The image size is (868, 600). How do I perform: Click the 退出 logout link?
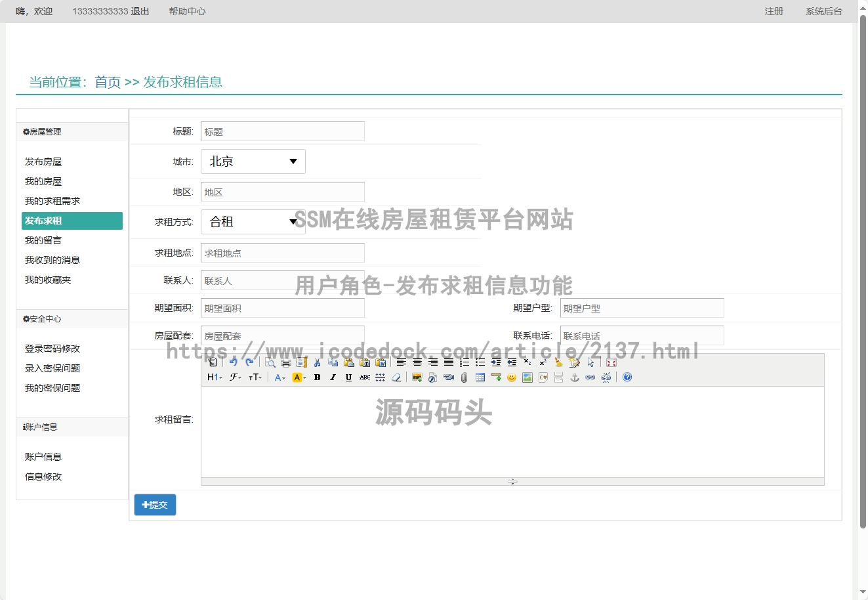point(140,11)
